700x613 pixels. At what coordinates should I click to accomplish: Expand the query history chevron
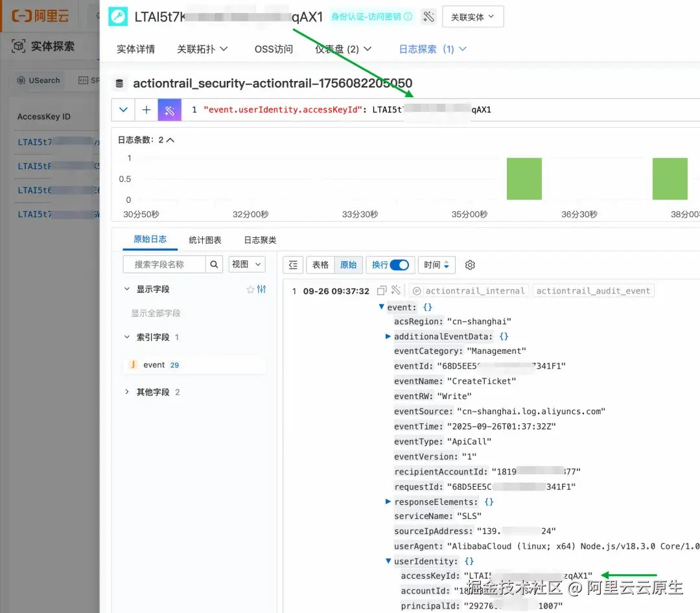coord(123,110)
